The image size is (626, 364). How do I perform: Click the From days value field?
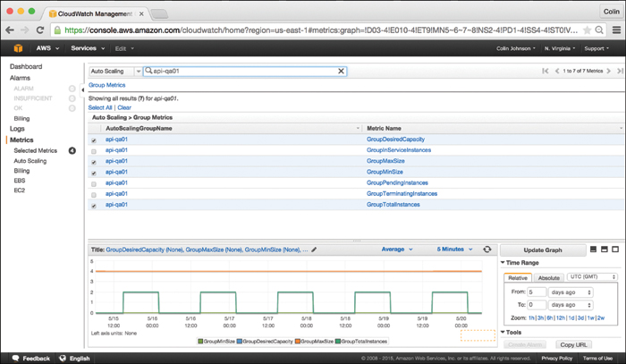point(537,292)
